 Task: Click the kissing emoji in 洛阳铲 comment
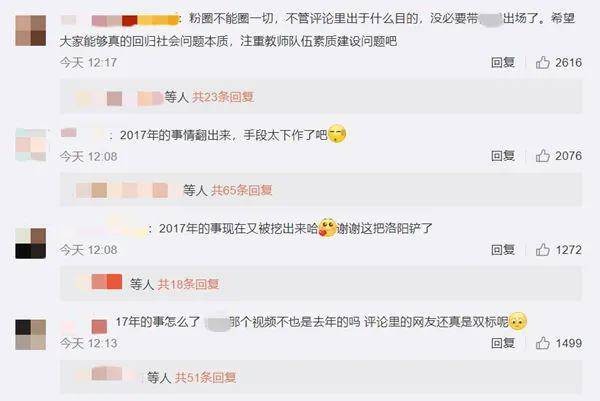tap(327, 228)
